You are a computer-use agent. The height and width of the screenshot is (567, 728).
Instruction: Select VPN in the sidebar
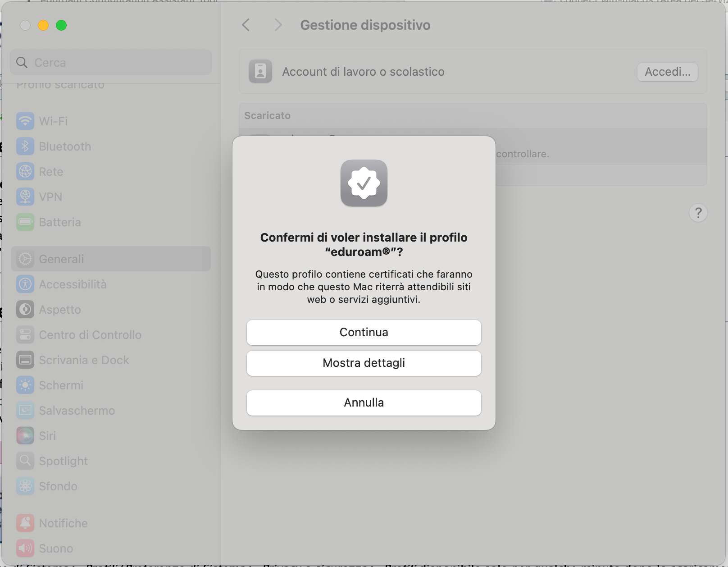coord(50,197)
